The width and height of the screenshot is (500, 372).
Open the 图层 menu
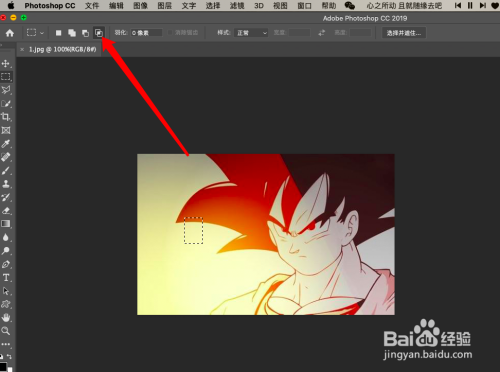point(165,6)
